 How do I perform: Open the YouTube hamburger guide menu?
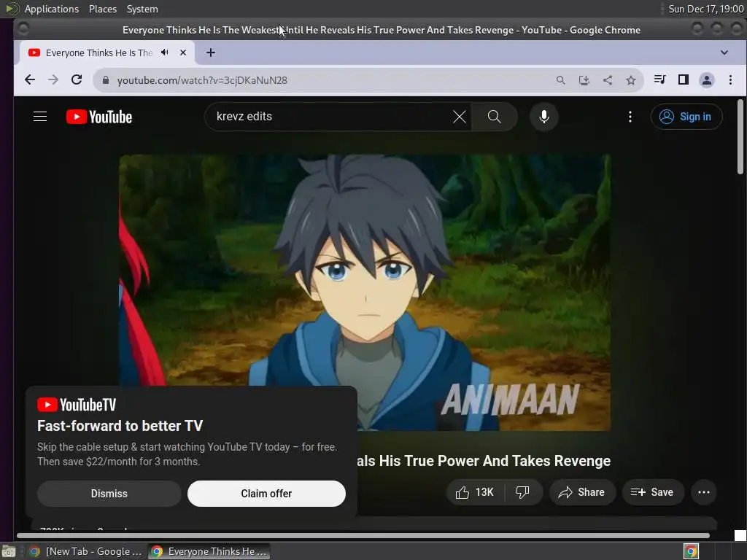coord(40,117)
